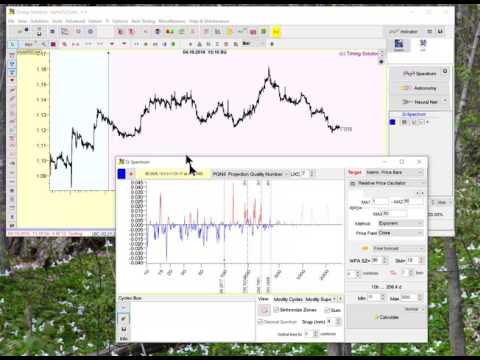
Task: Click the Spectrum module button
Action: point(419,74)
